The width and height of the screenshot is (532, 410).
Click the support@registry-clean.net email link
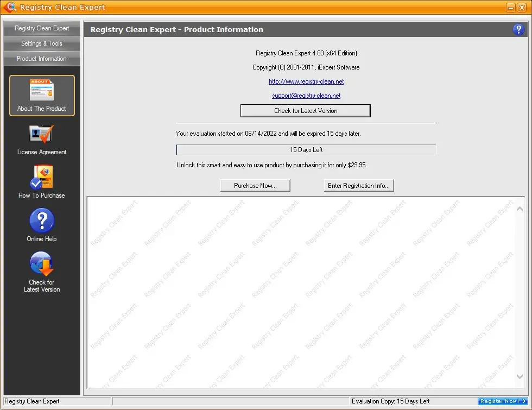coord(306,96)
